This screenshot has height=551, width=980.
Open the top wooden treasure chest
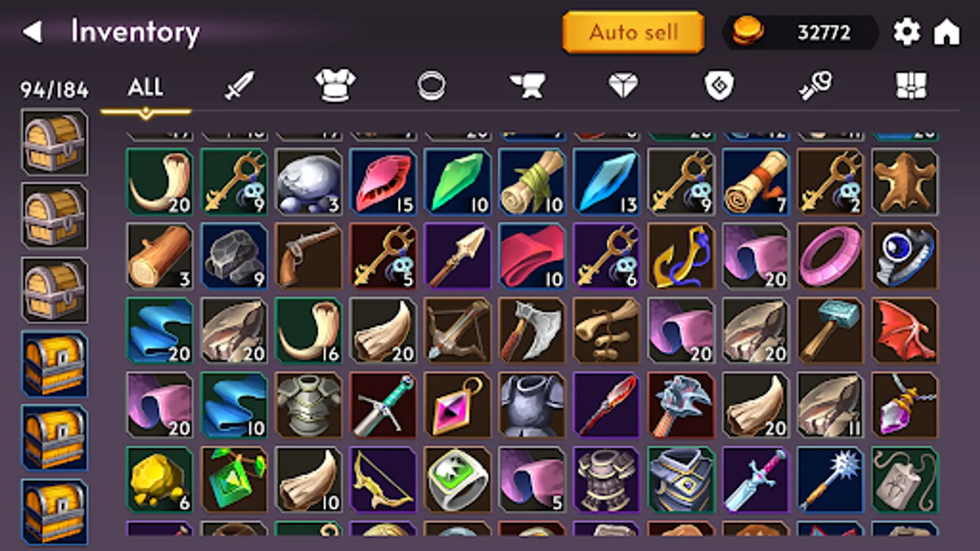pyautogui.click(x=55, y=142)
